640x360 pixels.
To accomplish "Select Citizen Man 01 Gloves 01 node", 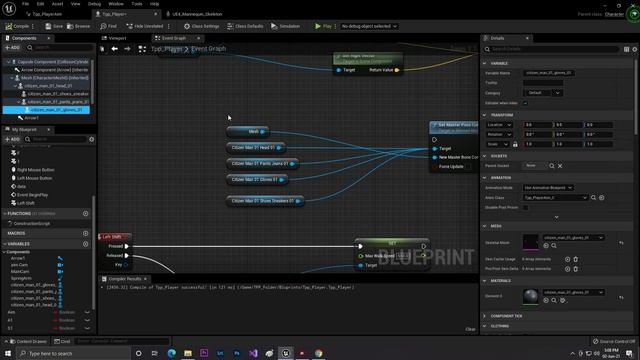I will coord(257,180).
